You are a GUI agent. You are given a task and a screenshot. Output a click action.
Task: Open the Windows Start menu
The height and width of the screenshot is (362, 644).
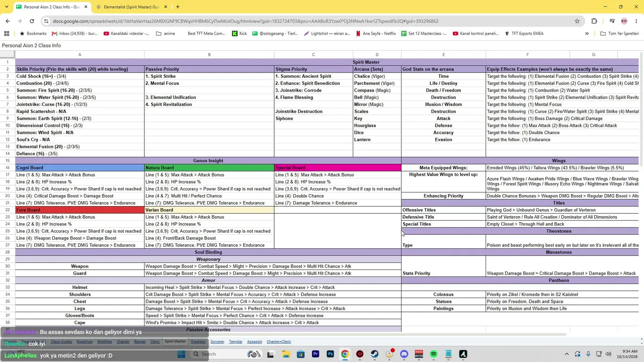coord(181,354)
